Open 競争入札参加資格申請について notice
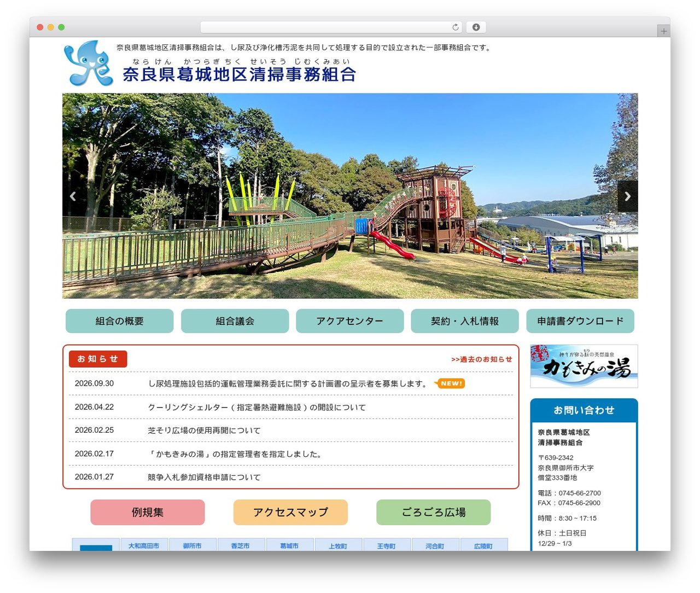Screen dimensions: 700x593 click(204, 477)
